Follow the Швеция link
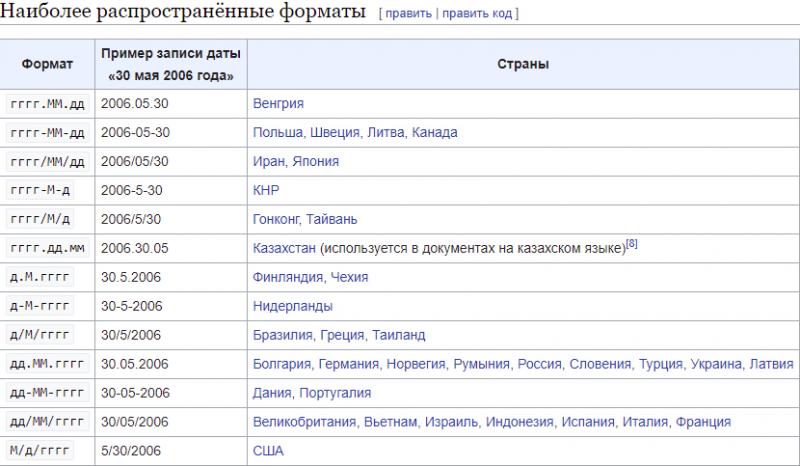 pos(338,132)
